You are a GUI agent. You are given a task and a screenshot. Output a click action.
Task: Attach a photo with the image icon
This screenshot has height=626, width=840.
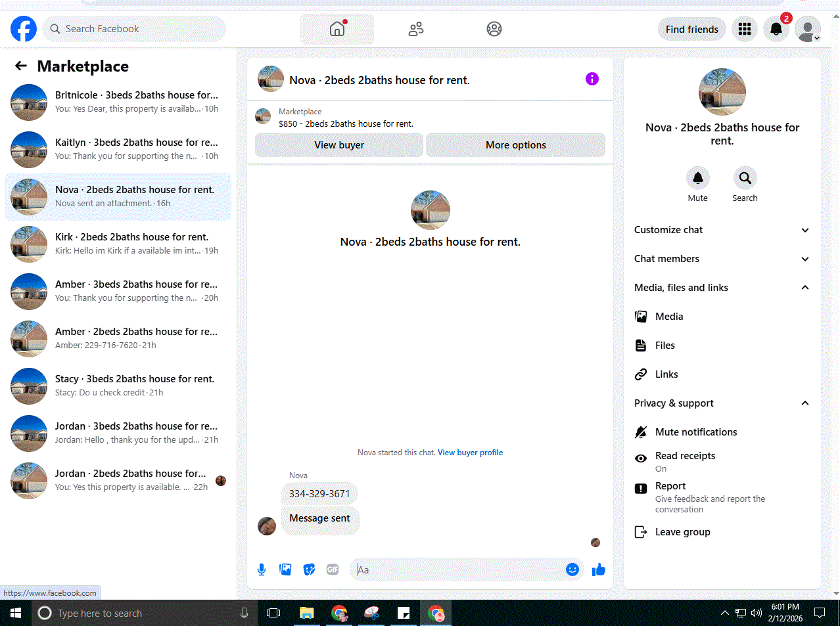pos(285,570)
